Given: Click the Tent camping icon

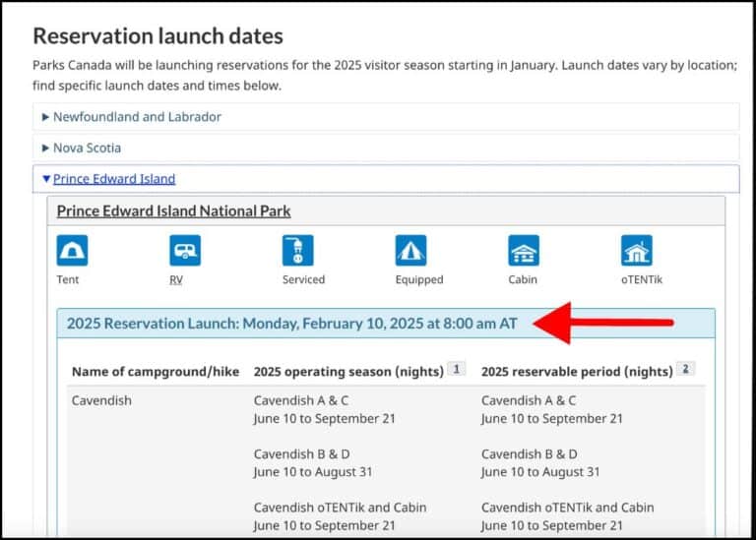Looking at the screenshot, I should [x=72, y=251].
